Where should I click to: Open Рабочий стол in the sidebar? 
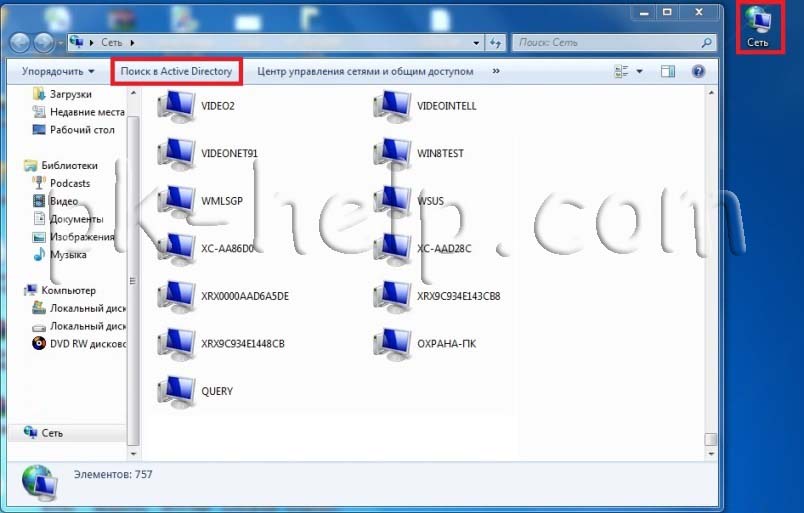click(x=82, y=130)
